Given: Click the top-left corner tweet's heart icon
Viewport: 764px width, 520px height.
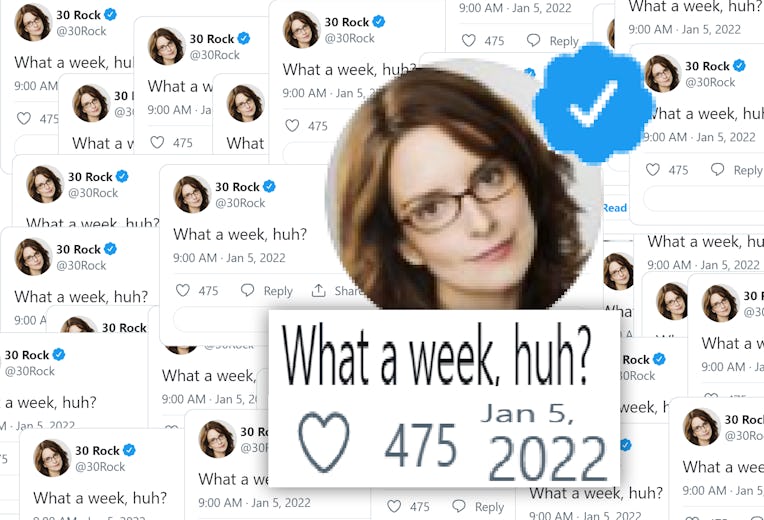Looking at the screenshot, I should click(x=24, y=118).
